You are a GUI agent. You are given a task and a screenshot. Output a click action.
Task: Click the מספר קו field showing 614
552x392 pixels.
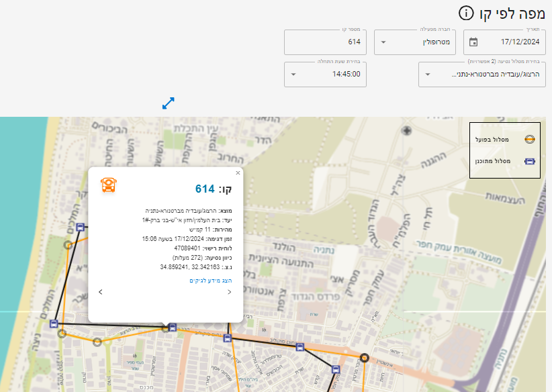[325, 42]
